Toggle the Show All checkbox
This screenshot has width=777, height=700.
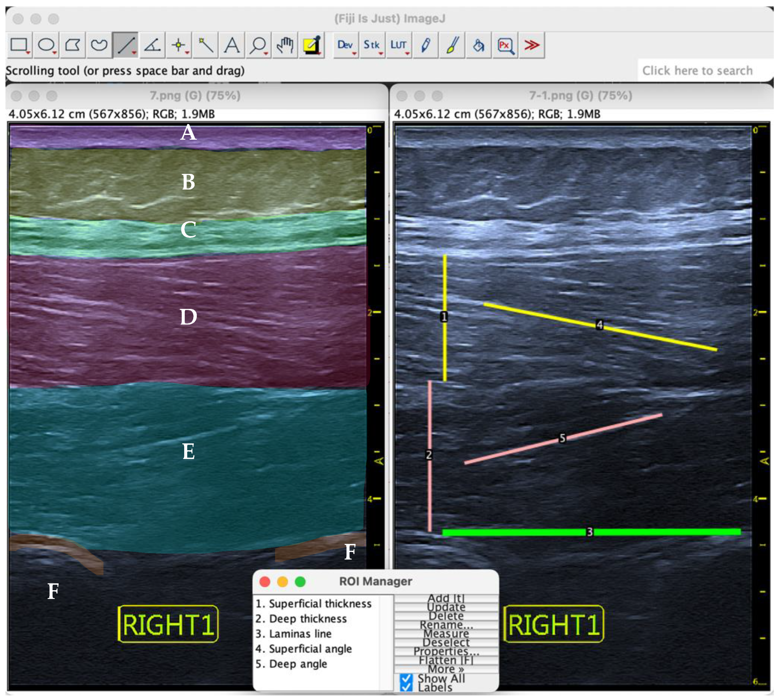(406, 678)
